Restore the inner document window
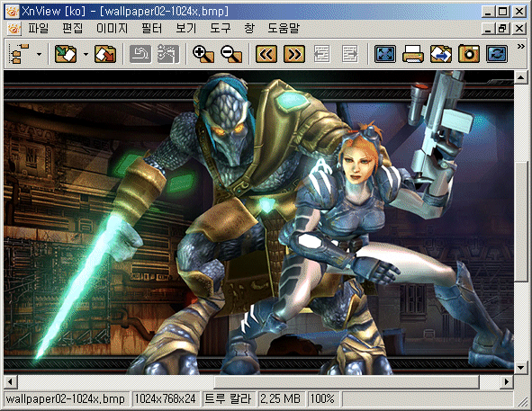Screen dimensions: 532x411 [502, 29]
